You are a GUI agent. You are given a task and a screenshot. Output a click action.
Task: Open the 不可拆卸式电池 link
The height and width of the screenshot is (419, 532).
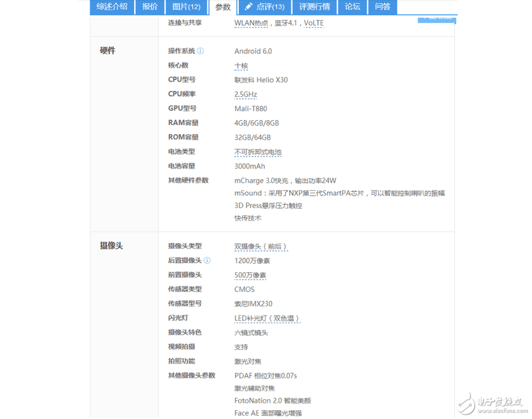pyautogui.click(x=257, y=152)
